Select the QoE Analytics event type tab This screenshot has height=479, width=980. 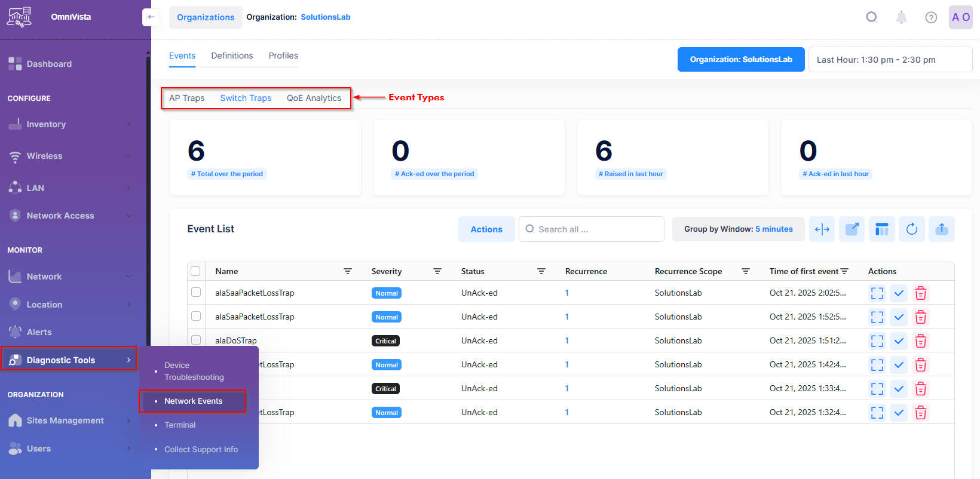(314, 98)
